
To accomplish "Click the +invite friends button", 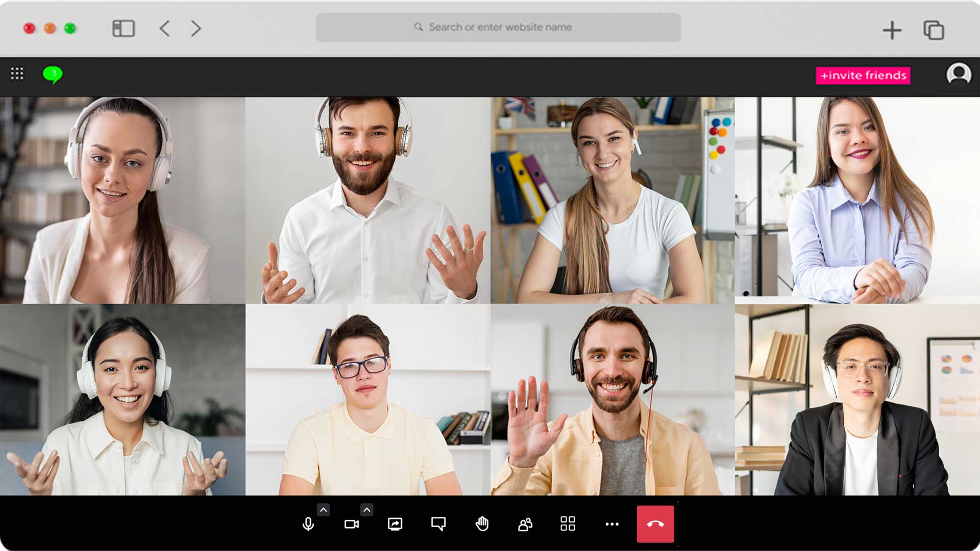I will tap(863, 76).
